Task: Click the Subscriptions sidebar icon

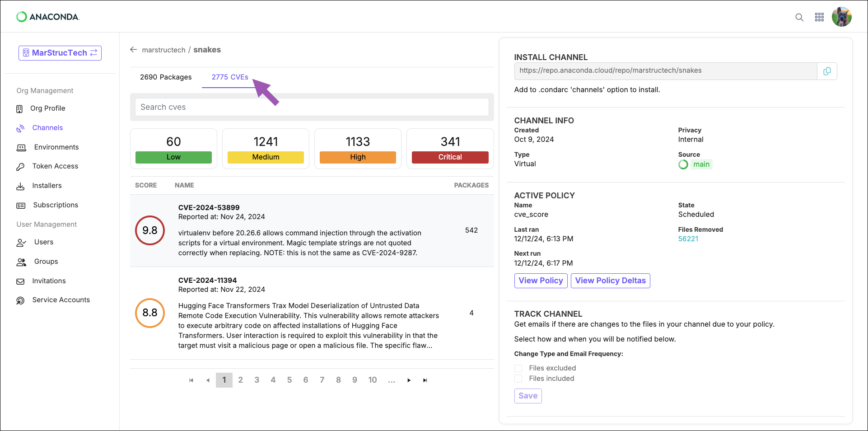Action: 21,206
